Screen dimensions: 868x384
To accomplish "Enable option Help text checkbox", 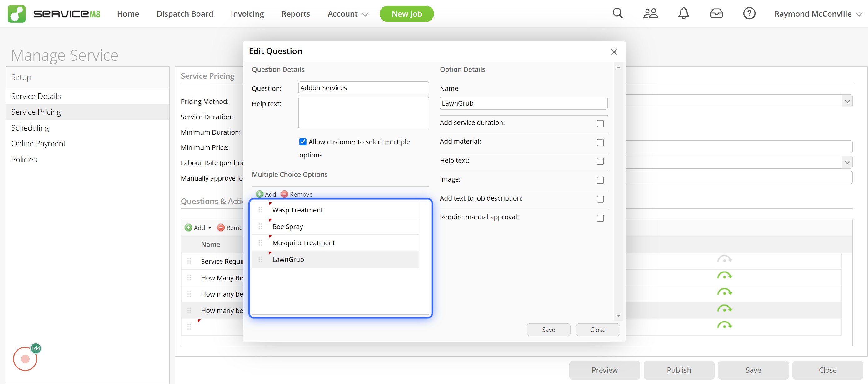I will pos(600,161).
